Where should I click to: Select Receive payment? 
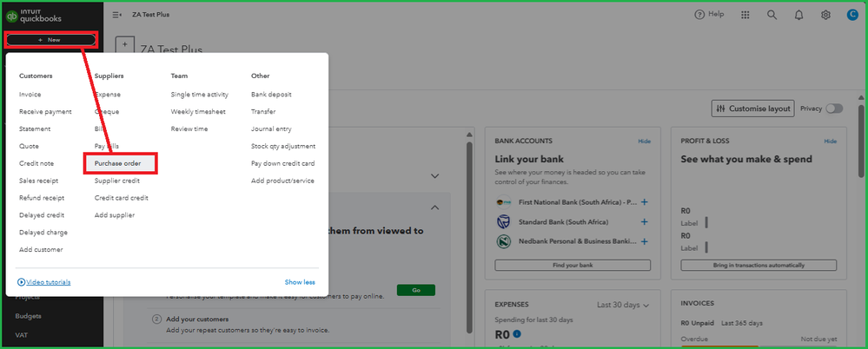(45, 112)
